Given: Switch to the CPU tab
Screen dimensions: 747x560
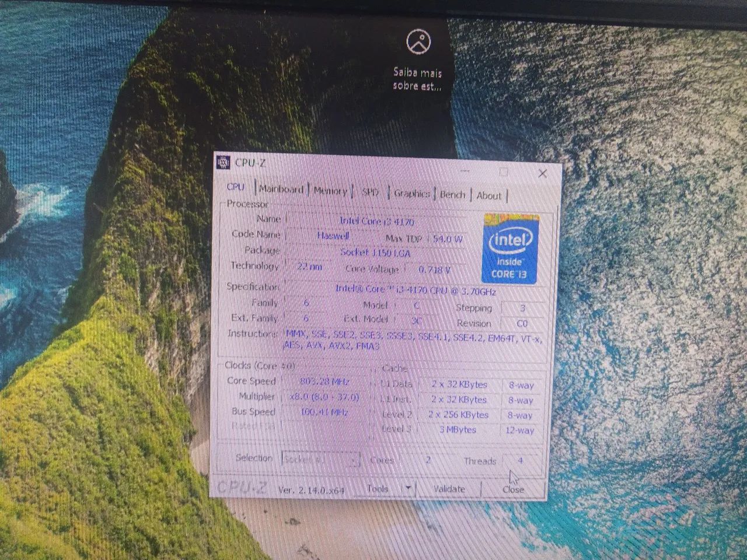Looking at the screenshot, I should point(236,187).
